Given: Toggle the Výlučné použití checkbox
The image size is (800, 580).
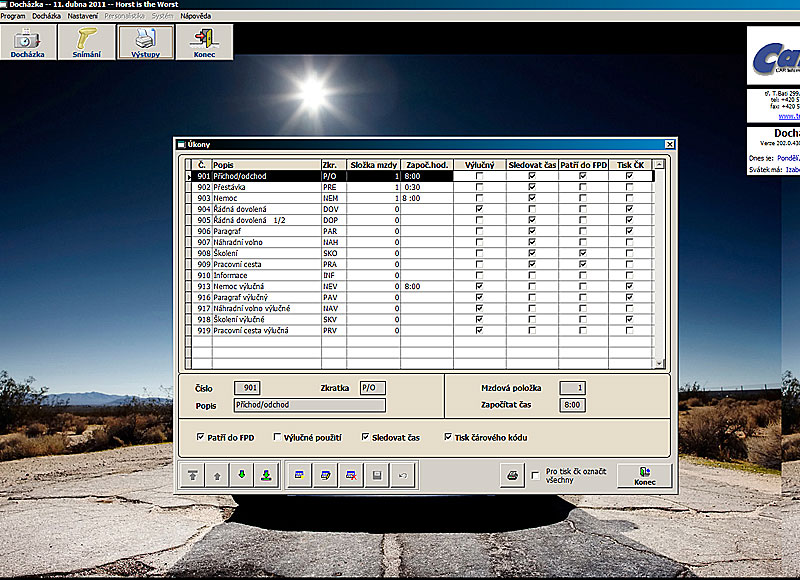Looking at the screenshot, I should 277,437.
